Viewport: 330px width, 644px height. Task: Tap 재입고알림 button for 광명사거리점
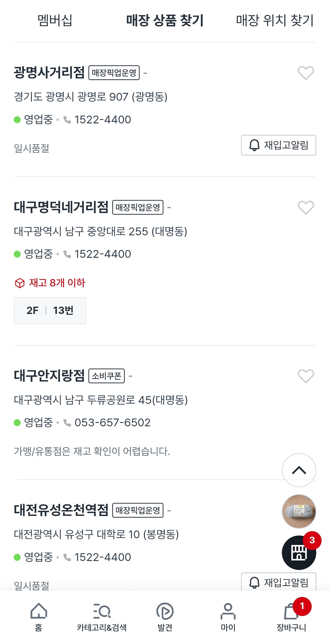[x=278, y=145]
